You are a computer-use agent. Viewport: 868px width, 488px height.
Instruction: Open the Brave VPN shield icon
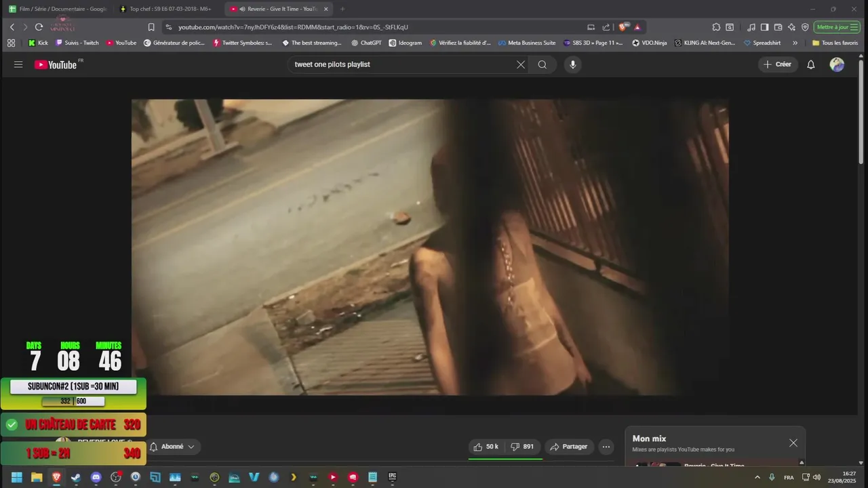pos(805,27)
